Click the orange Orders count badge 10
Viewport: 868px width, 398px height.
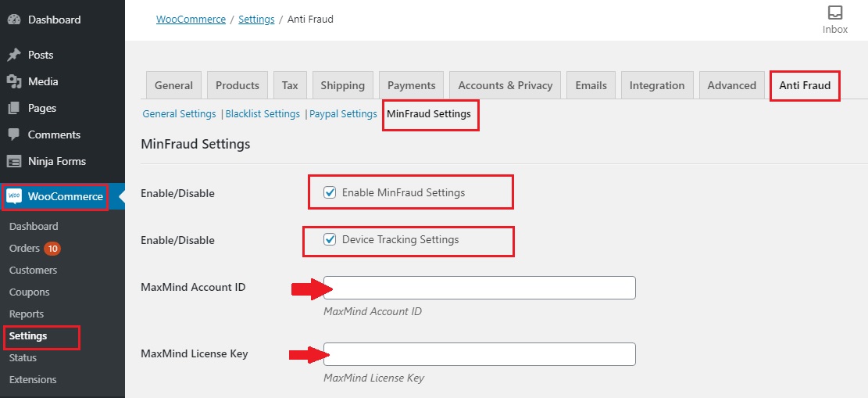pyautogui.click(x=52, y=249)
